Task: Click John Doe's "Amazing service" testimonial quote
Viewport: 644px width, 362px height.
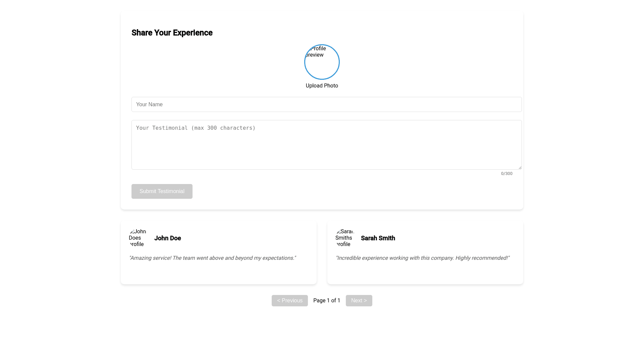Action: [x=212, y=258]
